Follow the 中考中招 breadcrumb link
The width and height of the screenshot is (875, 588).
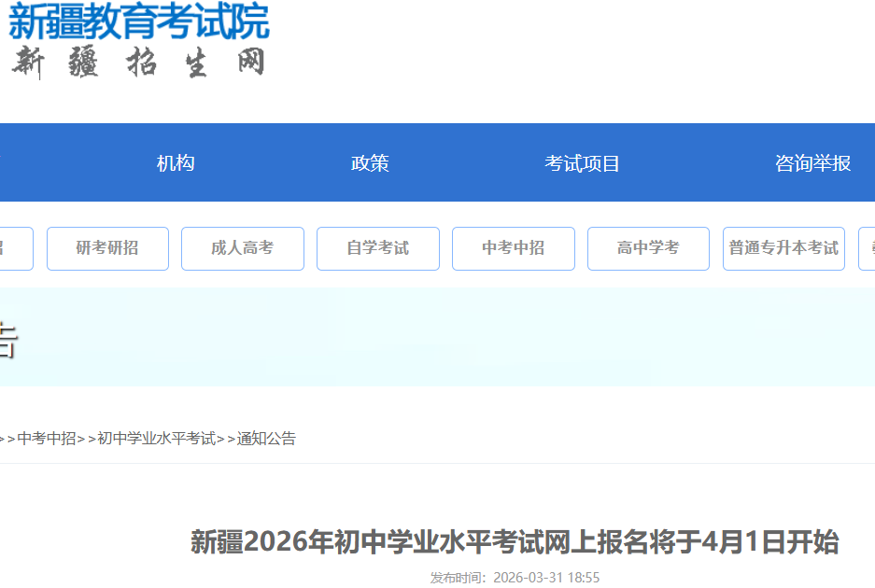(x=47, y=438)
